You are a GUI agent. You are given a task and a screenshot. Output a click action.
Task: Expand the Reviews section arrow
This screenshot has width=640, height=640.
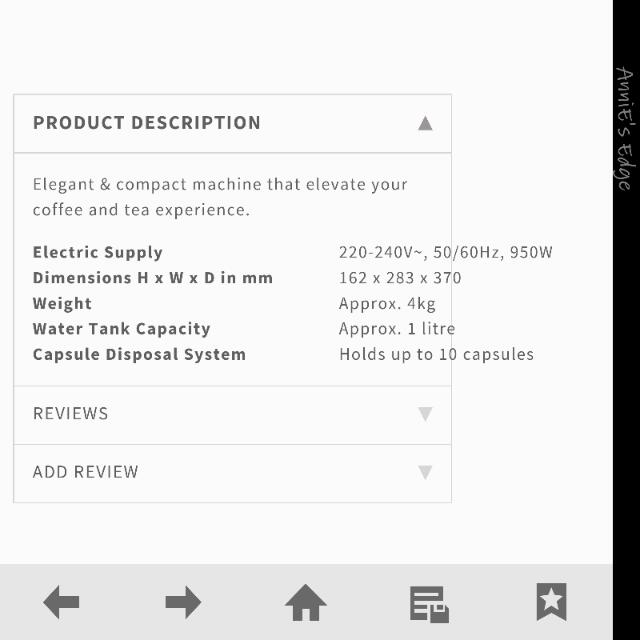tap(425, 414)
